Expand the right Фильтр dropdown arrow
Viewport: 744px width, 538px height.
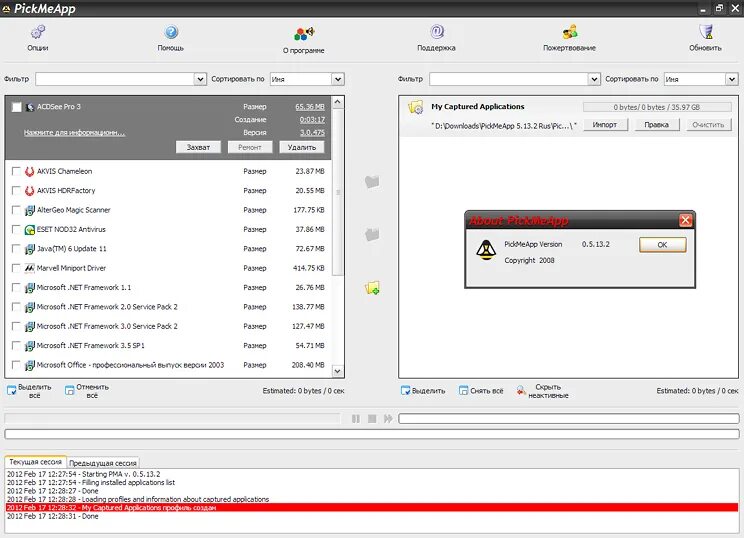(x=594, y=79)
